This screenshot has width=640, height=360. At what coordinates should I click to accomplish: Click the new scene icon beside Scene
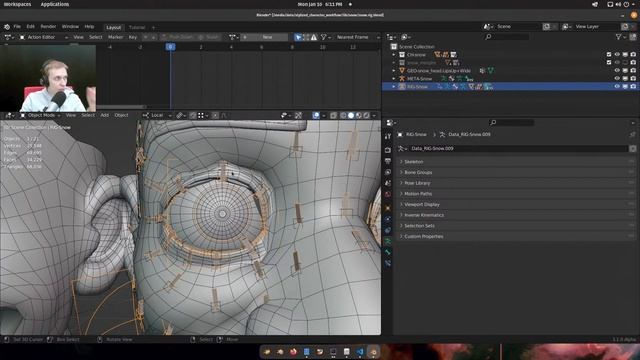(x=546, y=27)
